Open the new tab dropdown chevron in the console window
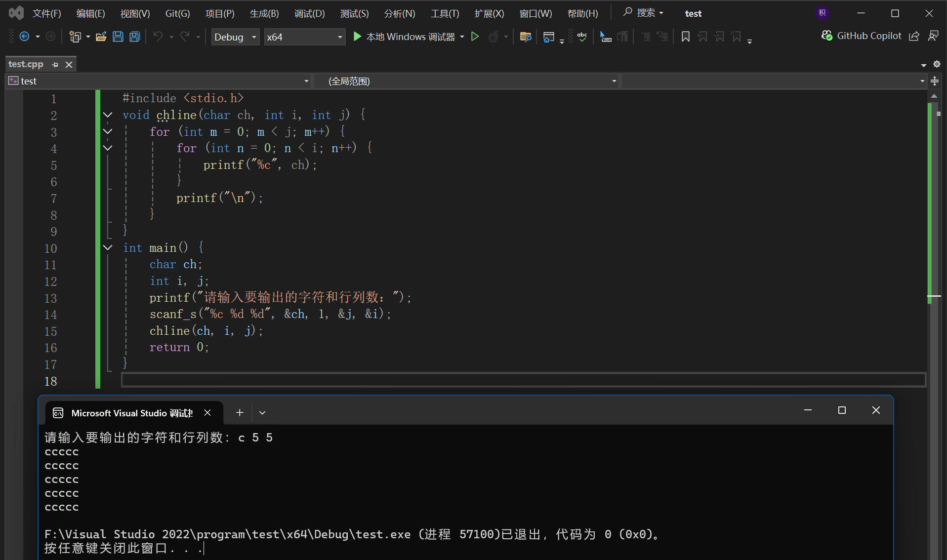 click(x=262, y=413)
